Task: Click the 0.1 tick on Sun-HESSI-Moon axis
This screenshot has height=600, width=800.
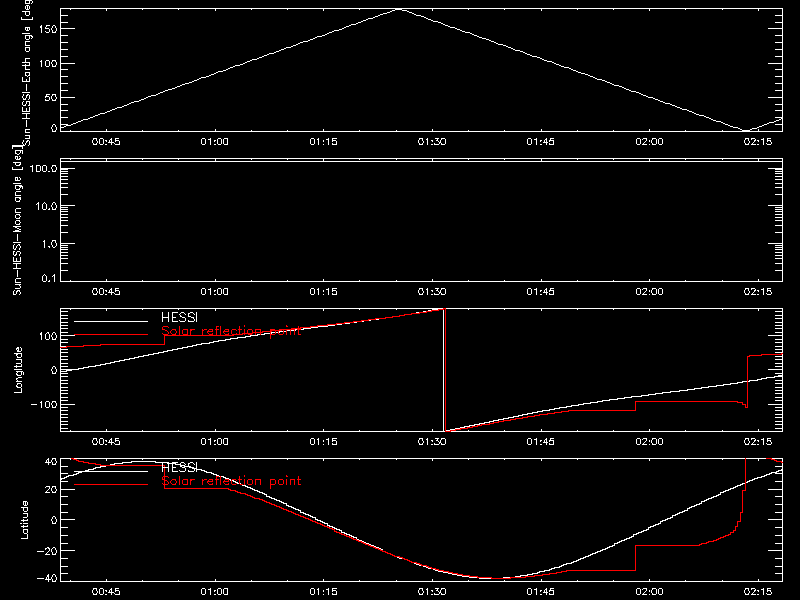Action: (49, 278)
